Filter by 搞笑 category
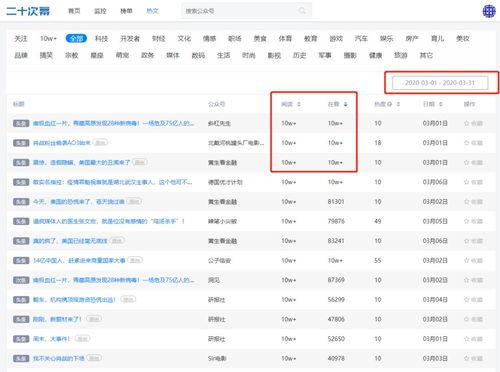Image resolution: width=500 pixels, height=372 pixels. coord(46,55)
